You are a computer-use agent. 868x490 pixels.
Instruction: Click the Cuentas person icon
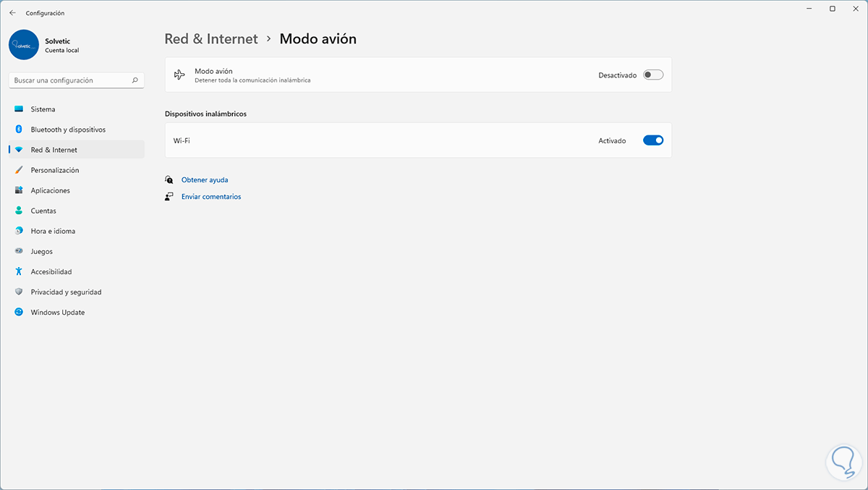pos(19,211)
